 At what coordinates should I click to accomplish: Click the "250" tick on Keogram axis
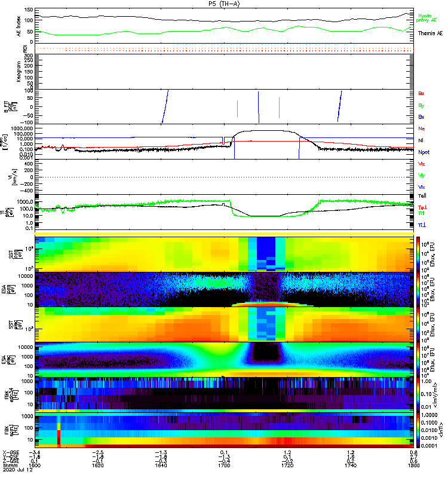(x=29, y=61)
